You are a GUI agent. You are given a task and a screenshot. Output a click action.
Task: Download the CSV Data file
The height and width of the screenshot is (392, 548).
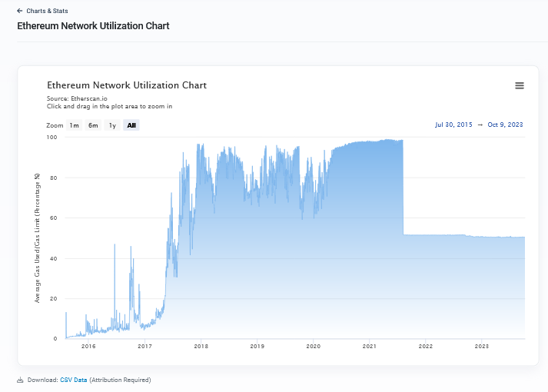(x=73, y=380)
